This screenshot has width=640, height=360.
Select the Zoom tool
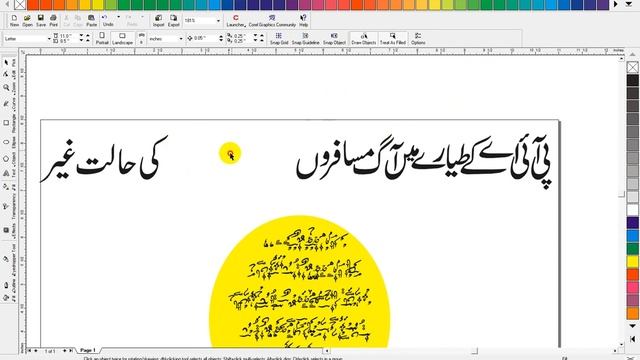click(6, 87)
